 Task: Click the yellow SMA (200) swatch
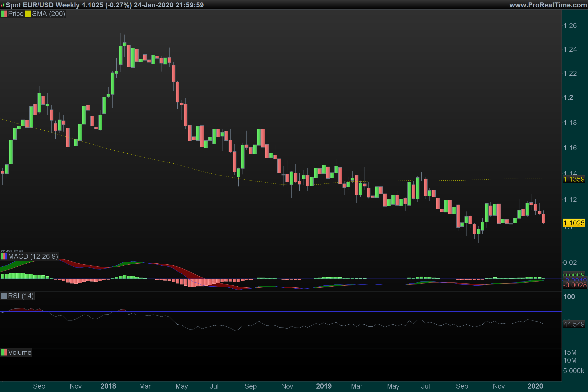(x=28, y=14)
